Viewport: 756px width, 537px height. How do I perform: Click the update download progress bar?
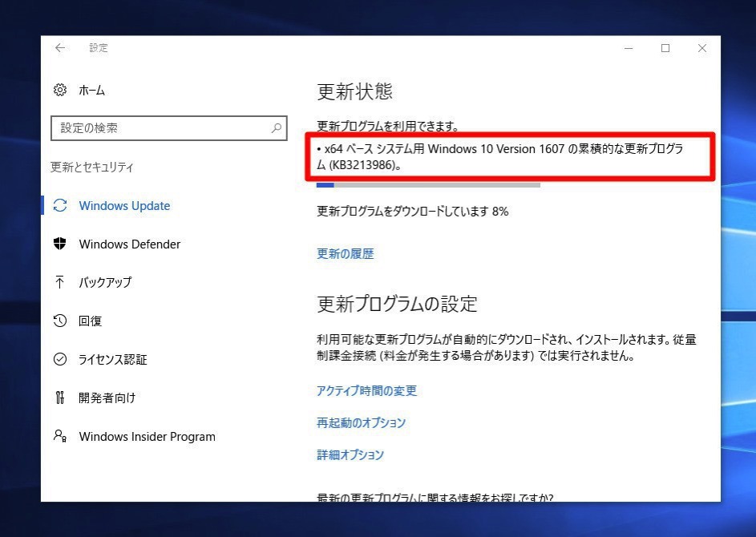428,184
